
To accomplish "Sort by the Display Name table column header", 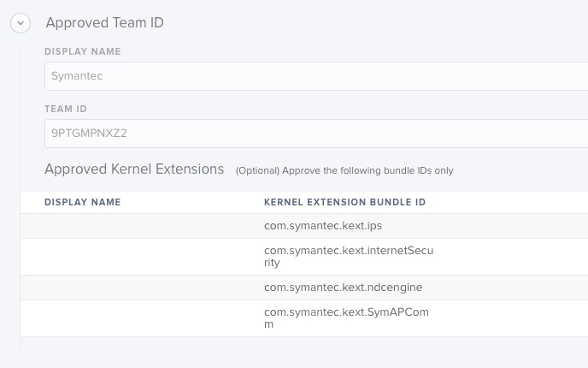I will pyautogui.click(x=83, y=202).
